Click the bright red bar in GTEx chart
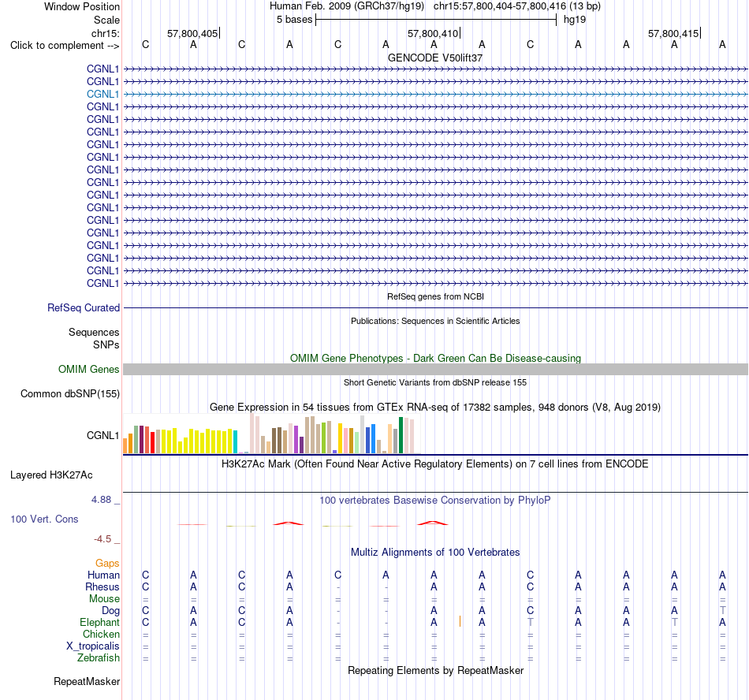Viewport: 749px width, 700px height. [152, 442]
